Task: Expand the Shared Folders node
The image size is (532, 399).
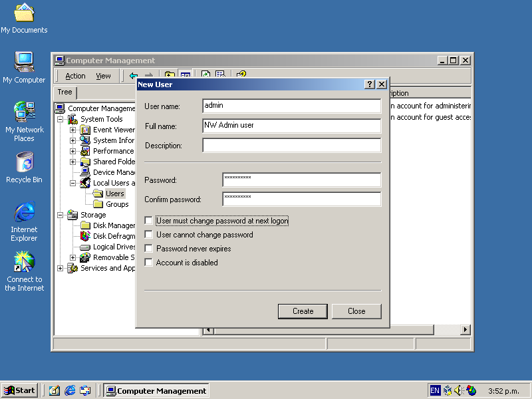Action: click(72, 162)
